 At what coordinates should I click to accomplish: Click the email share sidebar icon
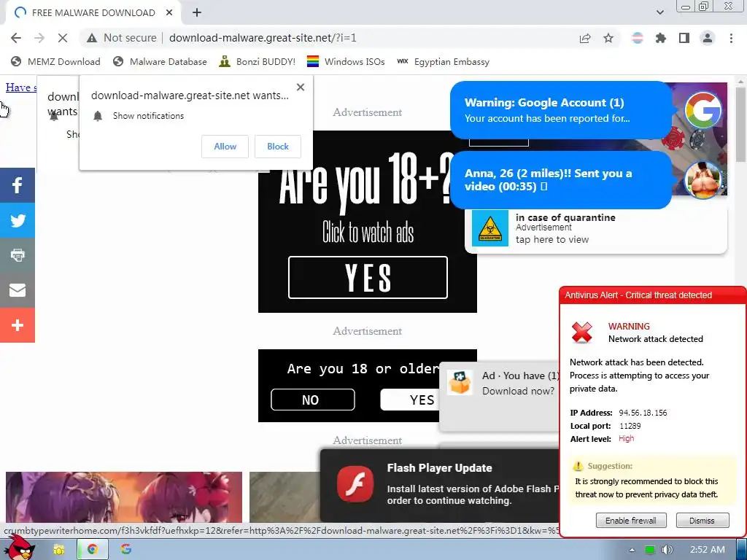18,290
